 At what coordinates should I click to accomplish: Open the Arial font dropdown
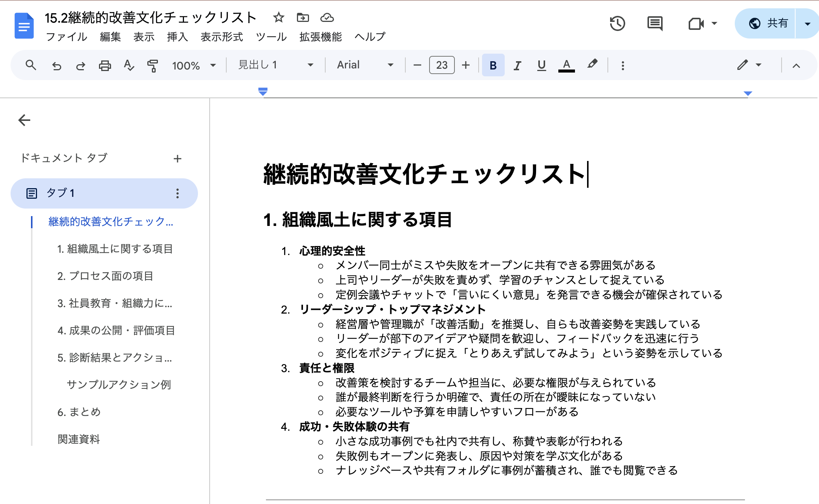click(x=363, y=65)
